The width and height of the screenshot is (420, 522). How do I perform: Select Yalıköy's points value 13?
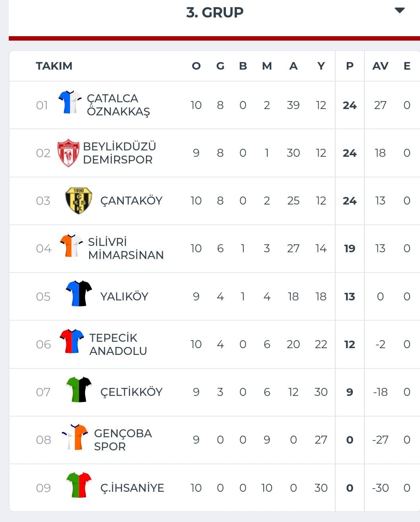click(350, 296)
